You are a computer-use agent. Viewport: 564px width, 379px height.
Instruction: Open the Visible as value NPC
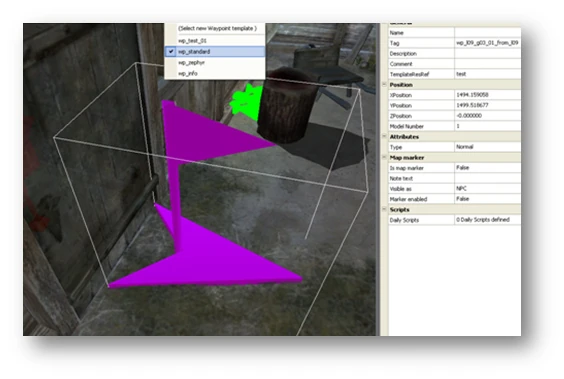click(x=487, y=188)
